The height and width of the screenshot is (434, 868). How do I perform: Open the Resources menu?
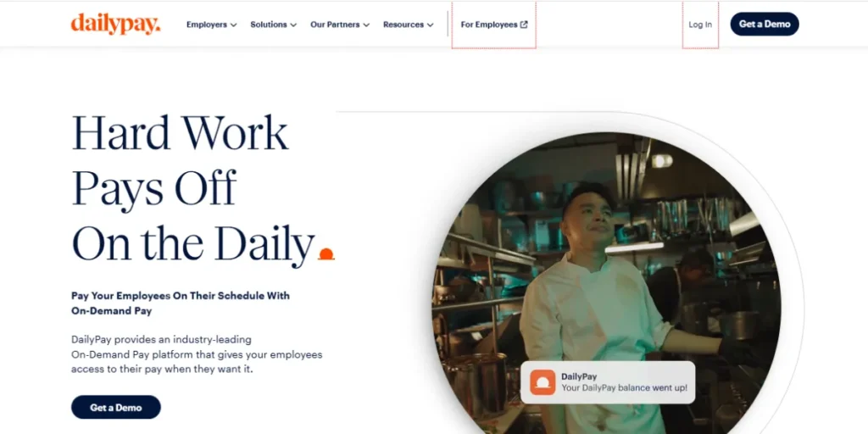coord(409,25)
